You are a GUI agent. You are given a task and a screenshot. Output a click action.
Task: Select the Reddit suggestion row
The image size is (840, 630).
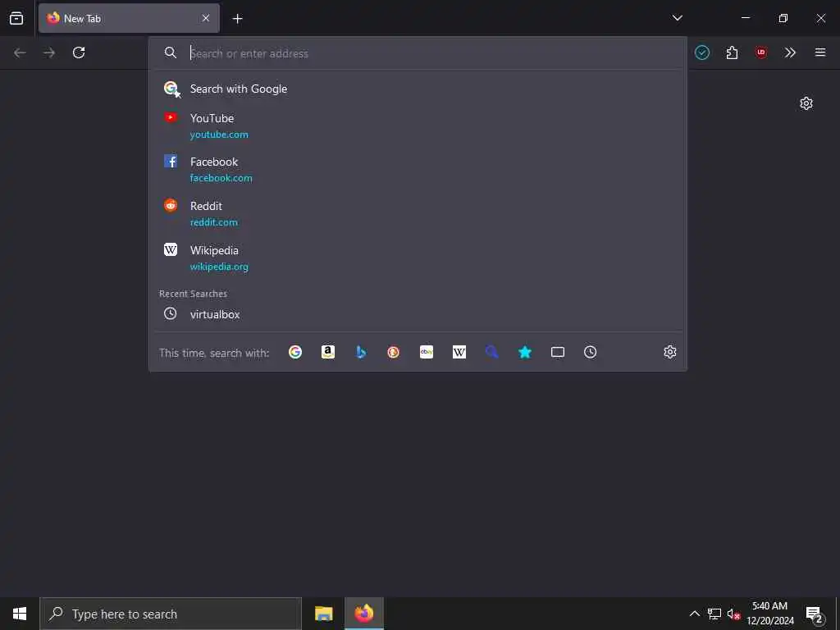tap(418, 214)
